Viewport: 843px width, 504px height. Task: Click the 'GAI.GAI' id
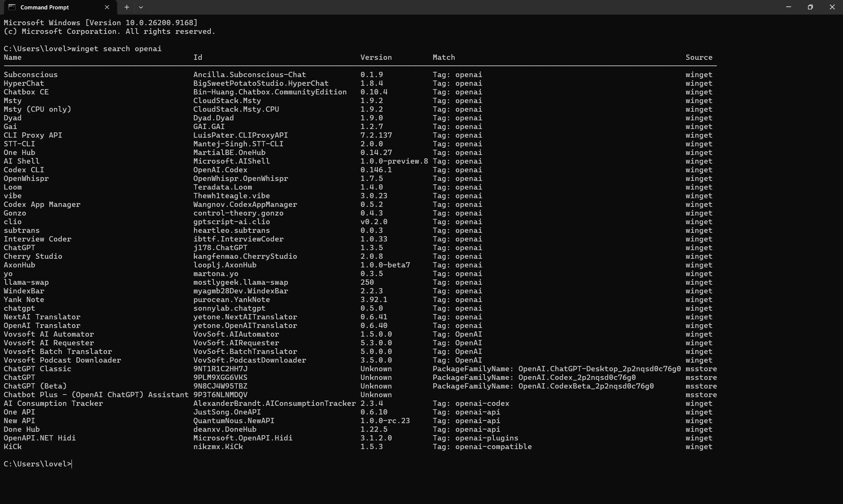(209, 126)
